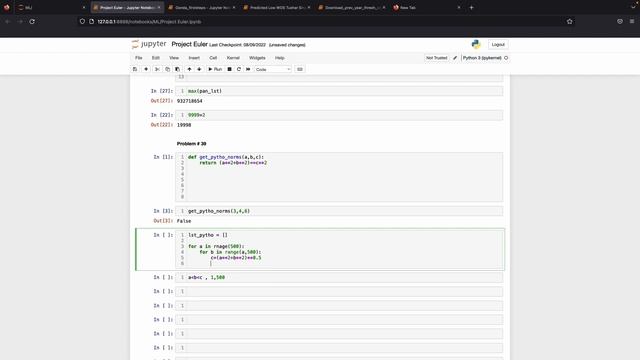Click the output value 932718654

189,101
